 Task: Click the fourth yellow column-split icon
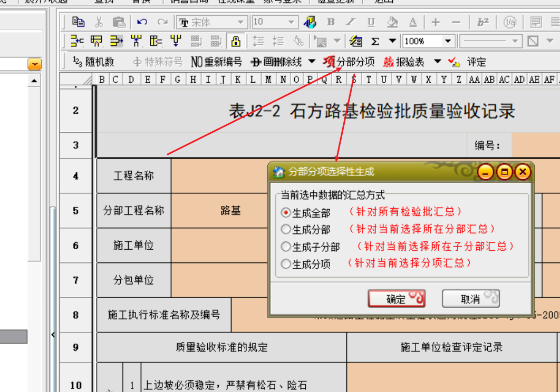136,41
